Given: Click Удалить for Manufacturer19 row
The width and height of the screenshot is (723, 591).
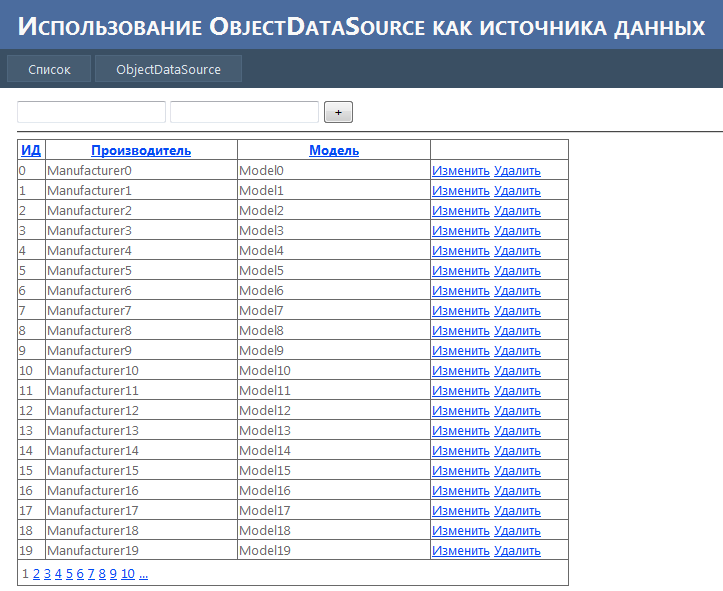Looking at the screenshot, I should [517, 550].
